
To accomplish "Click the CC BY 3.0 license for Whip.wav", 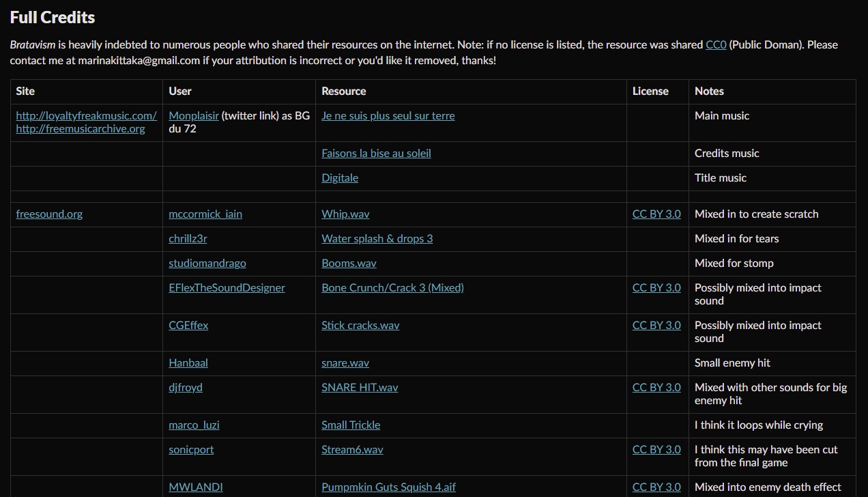I will [656, 214].
